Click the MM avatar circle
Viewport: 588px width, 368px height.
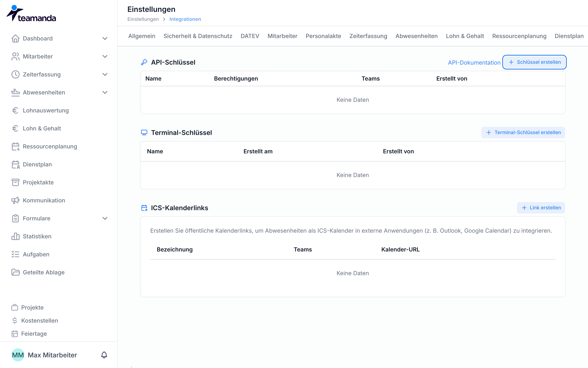click(x=18, y=355)
